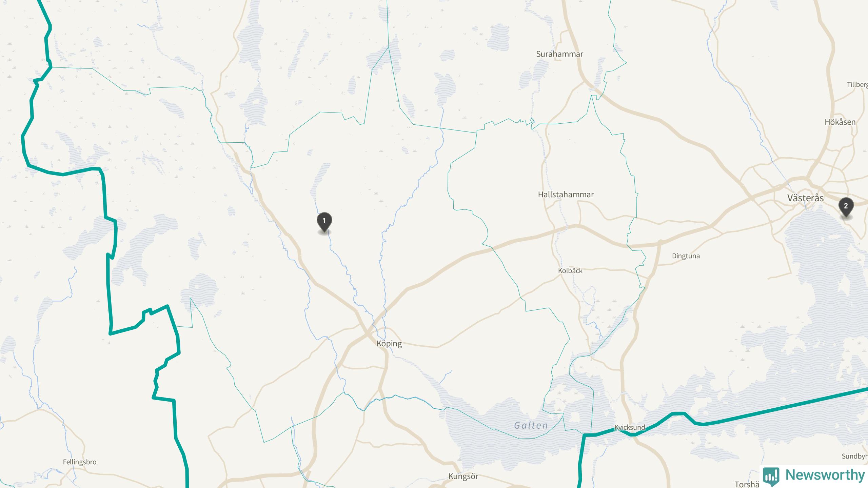
Task: Click the Fellingsbro place label
Action: pyautogui.click(x=80, y=462)
